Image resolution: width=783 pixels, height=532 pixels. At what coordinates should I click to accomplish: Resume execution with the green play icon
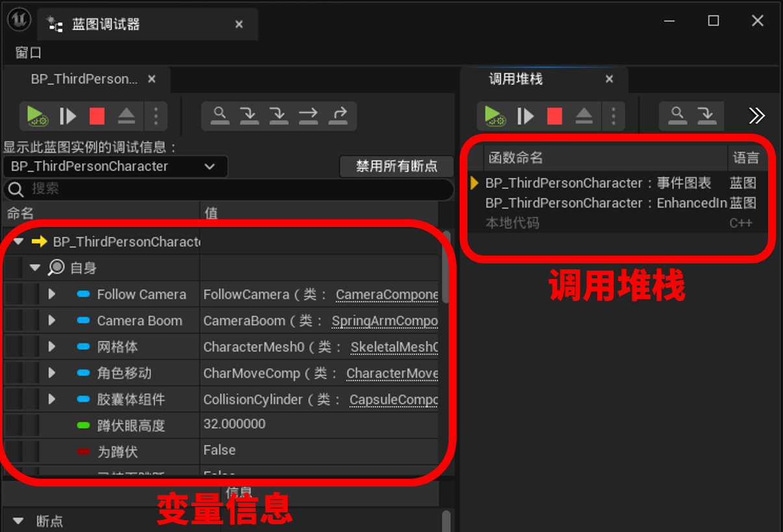[x=37, y=116]
